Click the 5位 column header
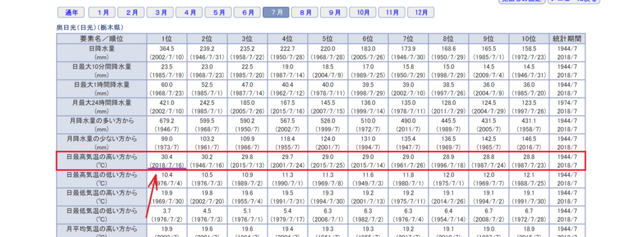 [x=328, y=38]
